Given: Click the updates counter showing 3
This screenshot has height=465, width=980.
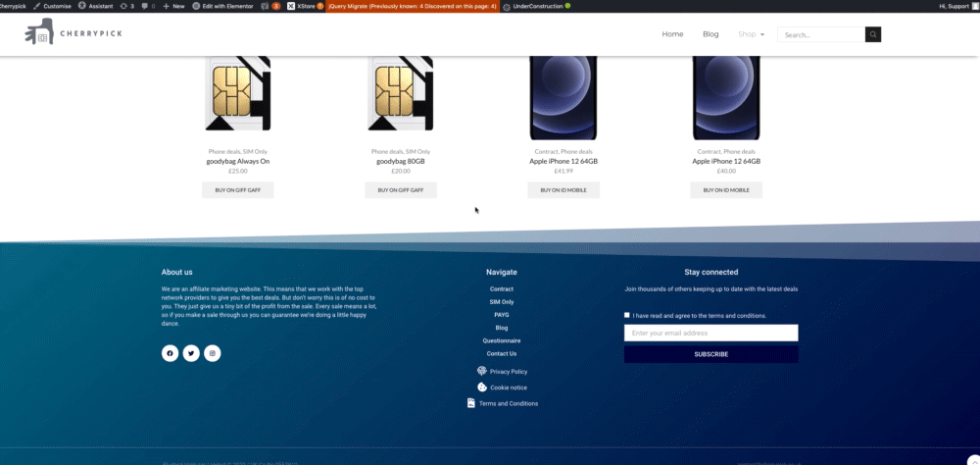Looking at the screenshot, I should (126, 6).
